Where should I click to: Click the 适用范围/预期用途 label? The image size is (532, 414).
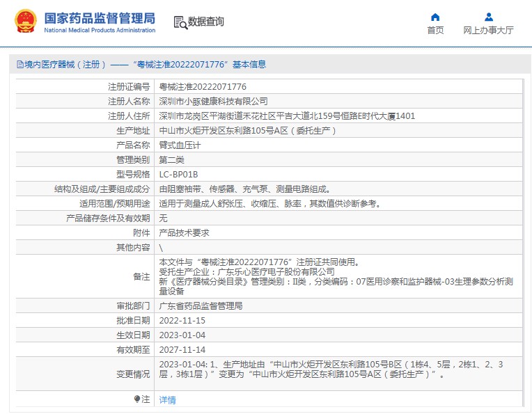point(115,203)
